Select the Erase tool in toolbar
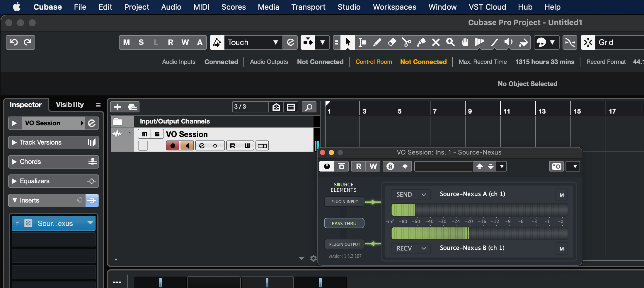The image size is (644, 288). (x=392, y=42)
